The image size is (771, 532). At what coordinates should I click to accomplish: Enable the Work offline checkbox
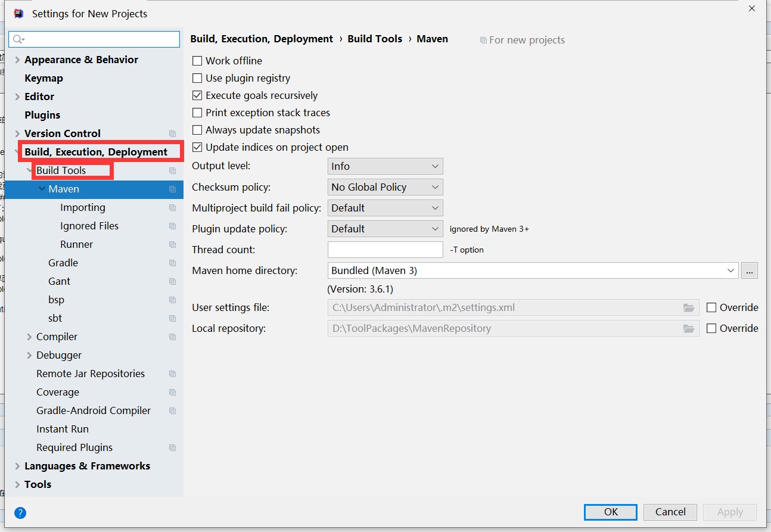pyautogui.click(x=197, y=61)
